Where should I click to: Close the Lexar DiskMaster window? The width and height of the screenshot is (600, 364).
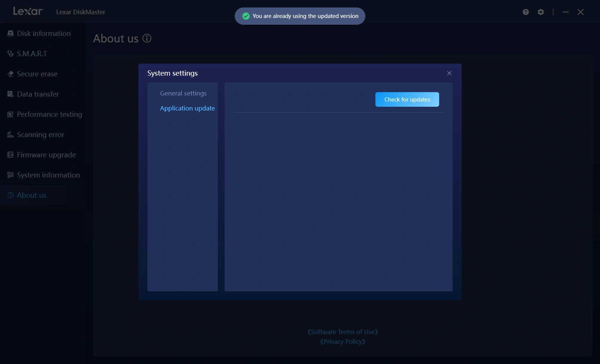580,12
